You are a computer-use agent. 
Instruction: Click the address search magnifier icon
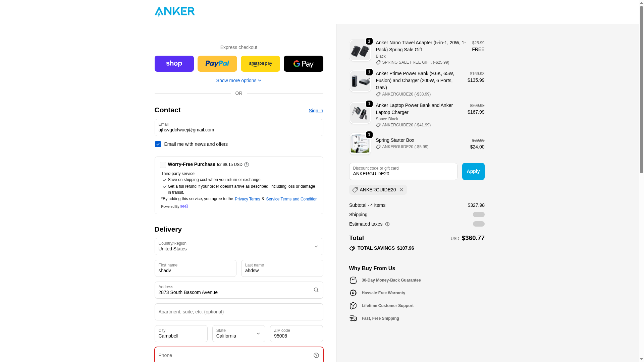pyautogui.click(x=316, y=290)
